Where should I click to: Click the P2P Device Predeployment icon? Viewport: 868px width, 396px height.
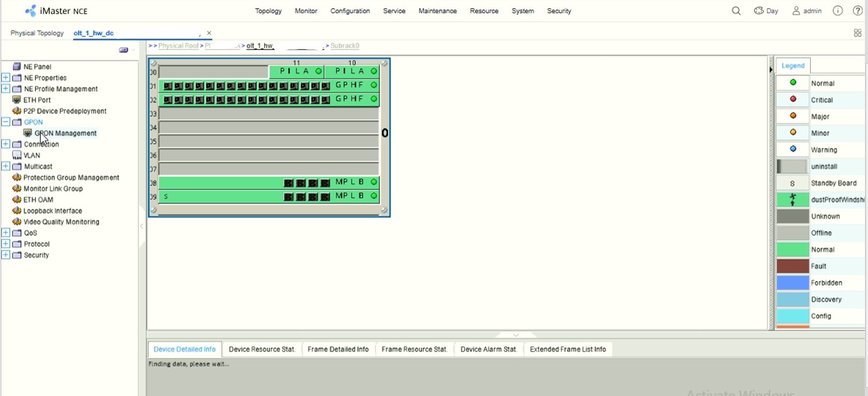(17, 111)
